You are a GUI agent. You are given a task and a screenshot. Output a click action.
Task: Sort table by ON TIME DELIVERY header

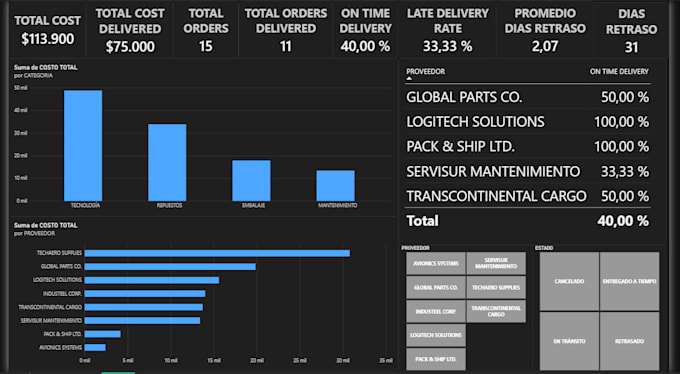(619, 72)
